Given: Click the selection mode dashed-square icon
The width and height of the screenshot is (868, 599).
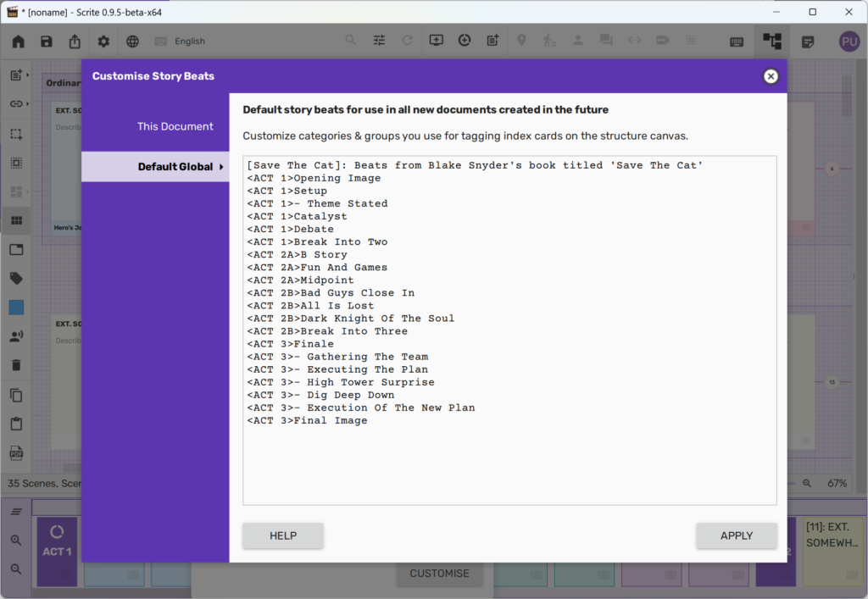Looking at the screenshot, I should (17, 134).
